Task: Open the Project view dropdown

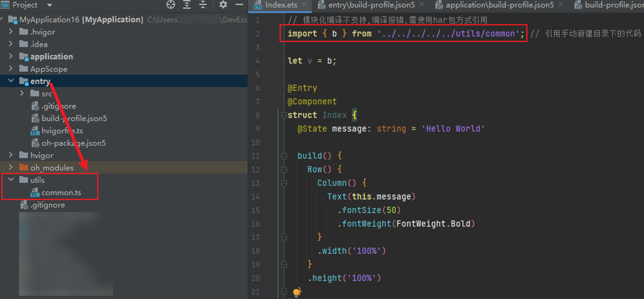Action: [50, 5]
